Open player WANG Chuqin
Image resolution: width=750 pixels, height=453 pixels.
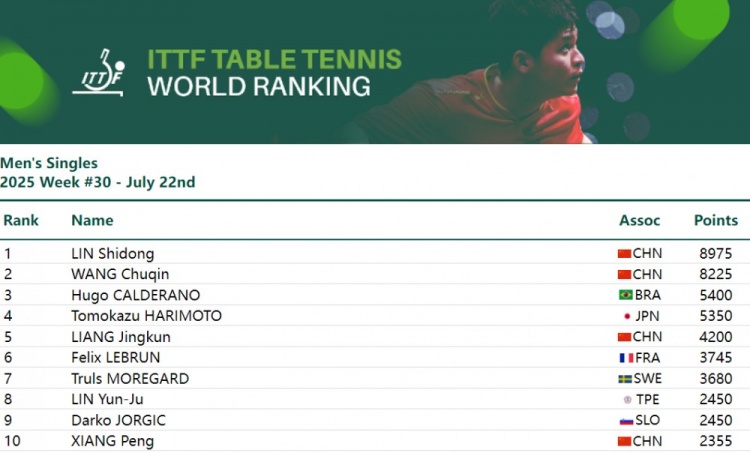pyautogui.click(x=120, y=274)
